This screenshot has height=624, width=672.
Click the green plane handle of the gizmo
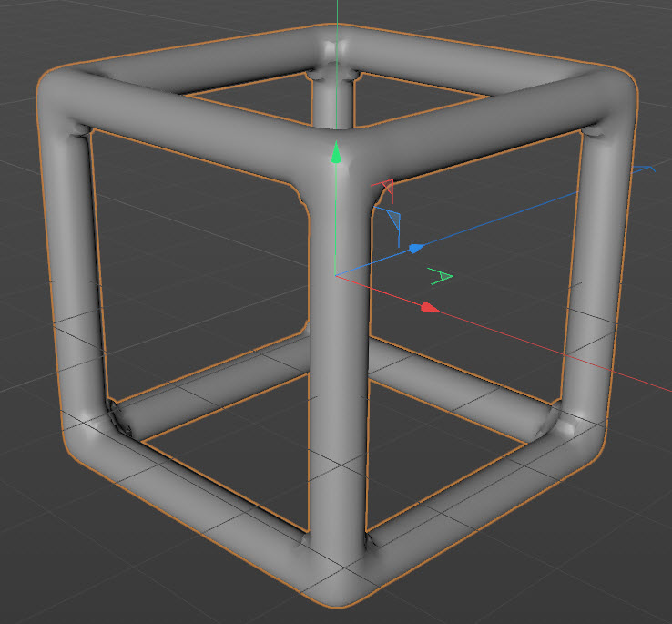point(440,277)
